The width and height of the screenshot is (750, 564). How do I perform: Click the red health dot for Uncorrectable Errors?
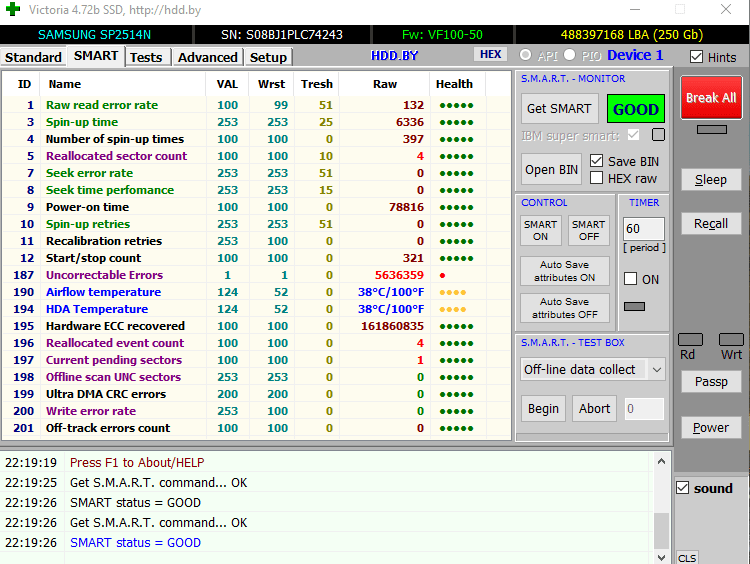442,275
